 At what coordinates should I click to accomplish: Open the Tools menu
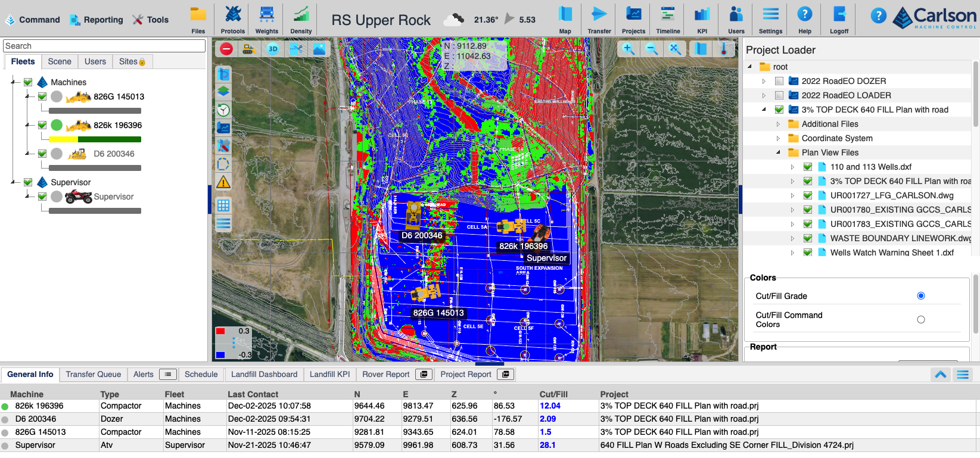pos(150,20)
